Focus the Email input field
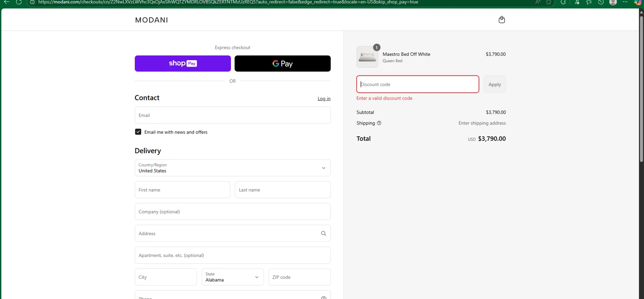The height and width of the screenshot is (299, 644). [x=233, y=115]
